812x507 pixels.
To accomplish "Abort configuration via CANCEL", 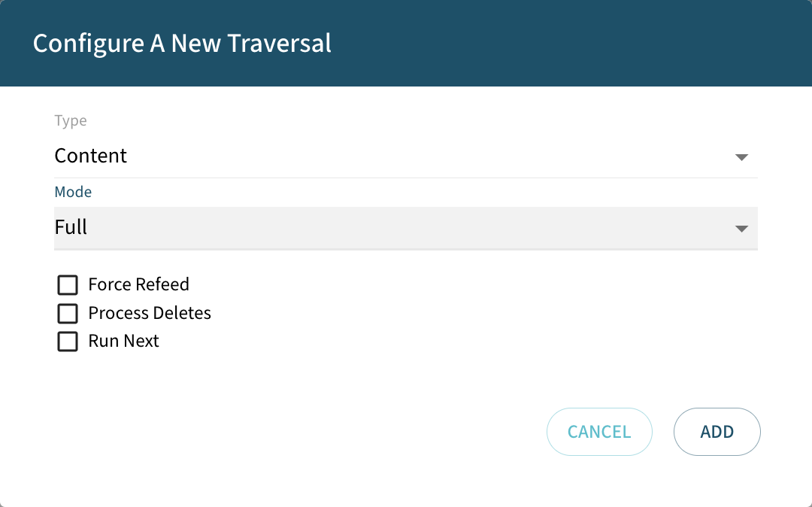I will click(599, 431).
